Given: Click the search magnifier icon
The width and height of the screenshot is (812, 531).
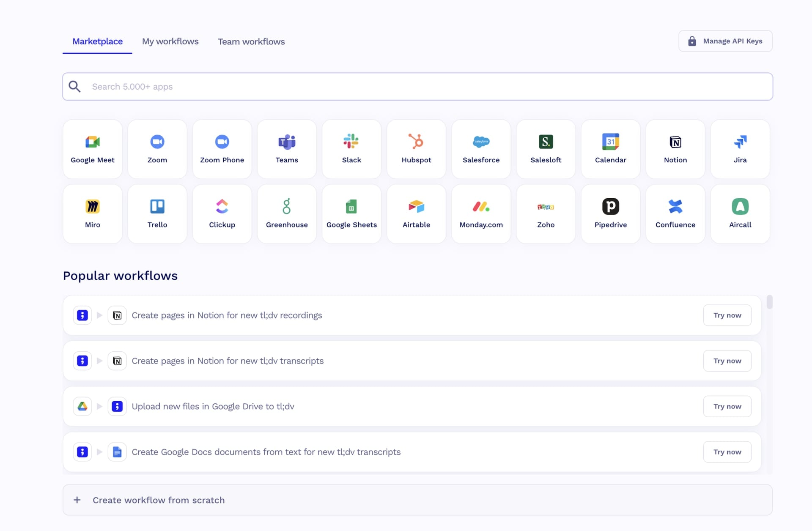Looking at the screenshot, I should click(75, 87).
